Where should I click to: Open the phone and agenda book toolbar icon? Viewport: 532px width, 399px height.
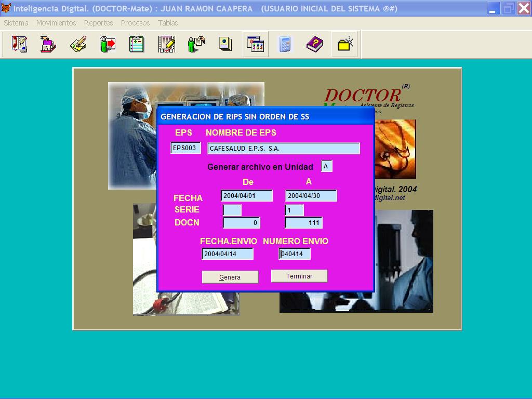tap(19, 44)
